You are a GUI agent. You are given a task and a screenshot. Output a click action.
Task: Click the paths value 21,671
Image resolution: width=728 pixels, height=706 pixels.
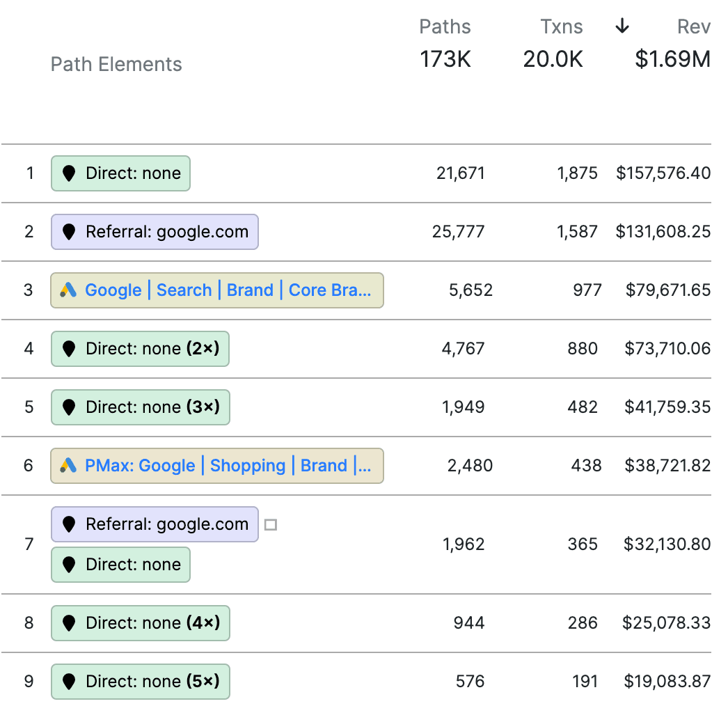click(460, 173)
